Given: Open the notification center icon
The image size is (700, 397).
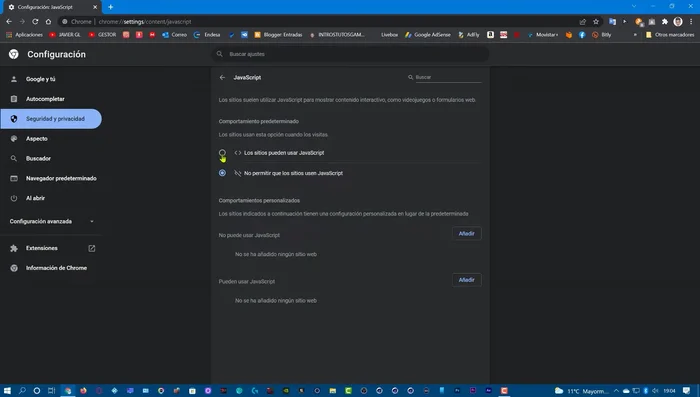Looking at the screenshot, I should [687, 391].
